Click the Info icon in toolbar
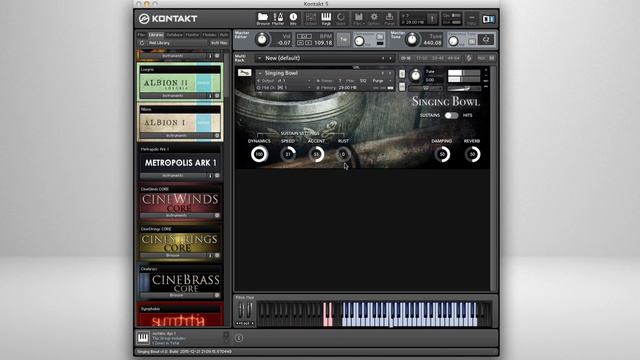Image resolution: width=640 pixels, height=360 pixels. (293, 18)
